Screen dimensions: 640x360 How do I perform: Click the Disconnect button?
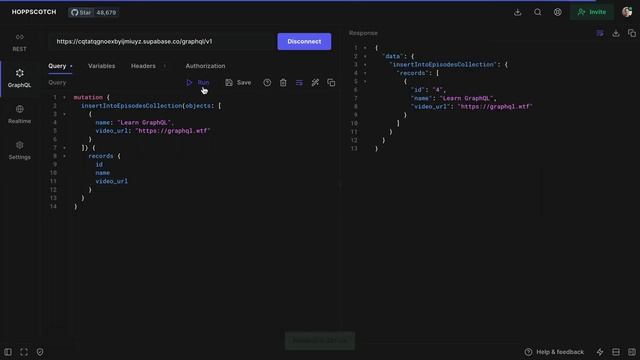(x=304, y=42)
